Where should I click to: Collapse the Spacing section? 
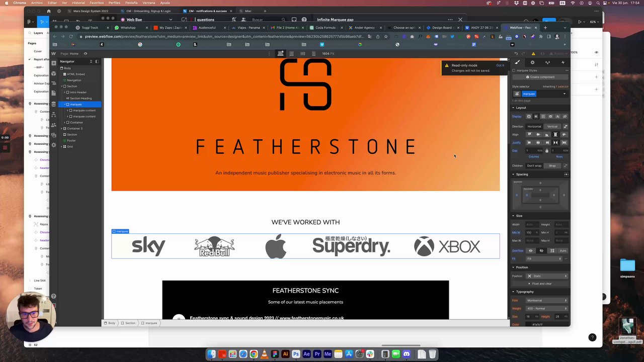coord(520,174)
